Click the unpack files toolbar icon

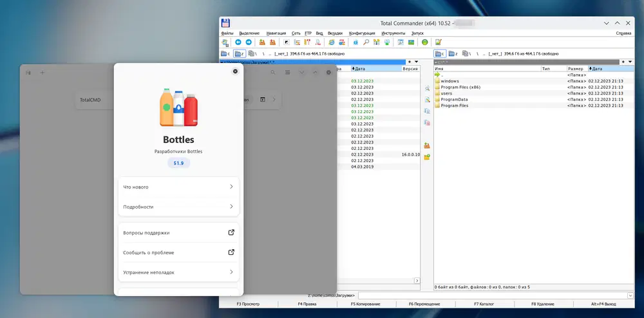pos(272,42)
